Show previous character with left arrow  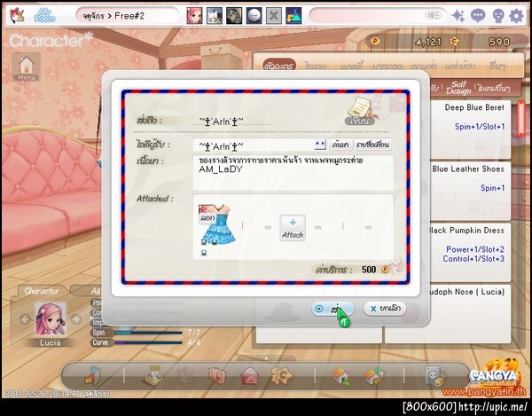[25, 319]
